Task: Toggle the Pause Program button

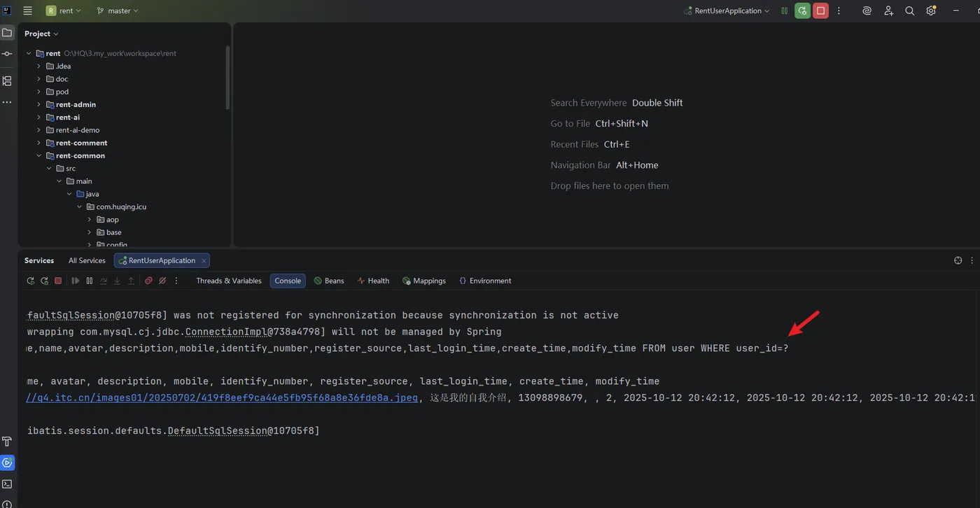Action: (x=90, y=281)
